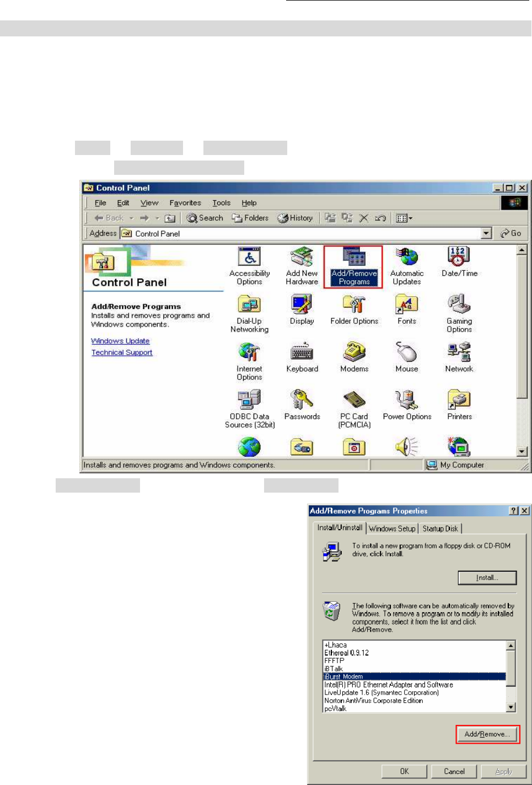This screenshot has width=532, height=785.
Task: Select +Lhaca in the software list
Action: [x=415, y=645]
